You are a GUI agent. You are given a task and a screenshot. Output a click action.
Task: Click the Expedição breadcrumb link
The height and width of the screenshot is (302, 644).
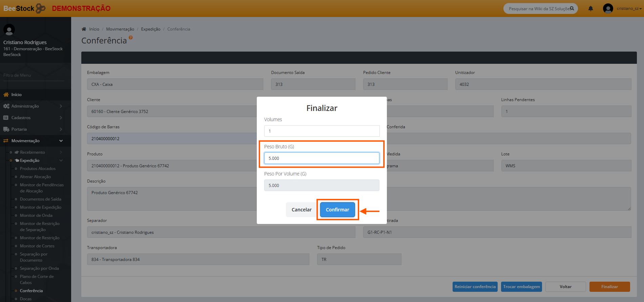[x=150, y=29]
